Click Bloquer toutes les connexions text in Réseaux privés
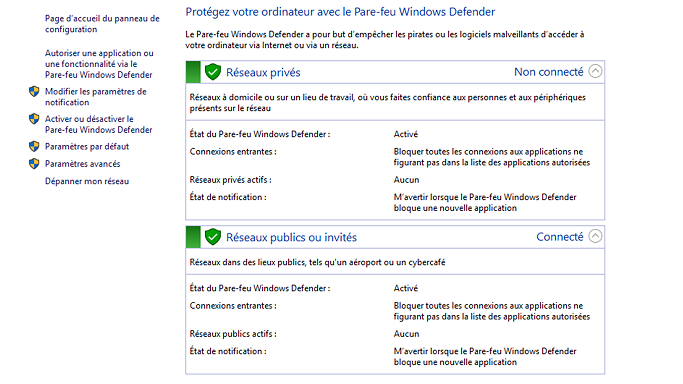683x384 pixels. pyautogui.click(x=492, y=157)
